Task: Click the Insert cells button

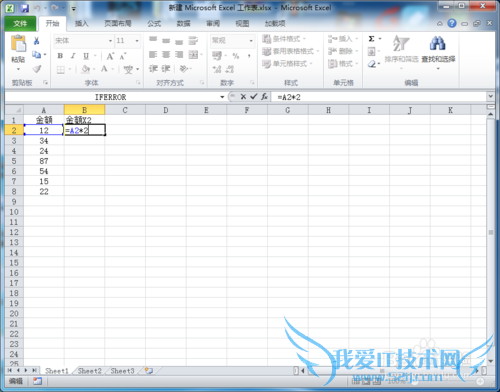Action: point(343,39)
